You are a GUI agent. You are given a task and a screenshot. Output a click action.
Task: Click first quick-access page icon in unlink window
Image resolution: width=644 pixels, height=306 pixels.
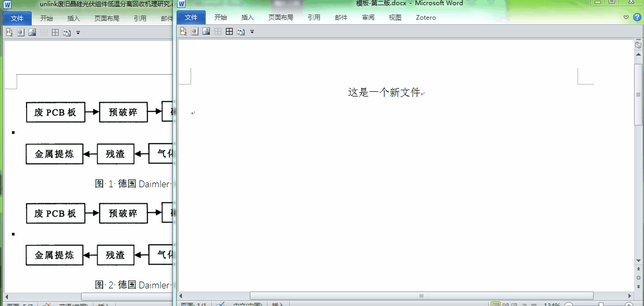tap(9, 33)
